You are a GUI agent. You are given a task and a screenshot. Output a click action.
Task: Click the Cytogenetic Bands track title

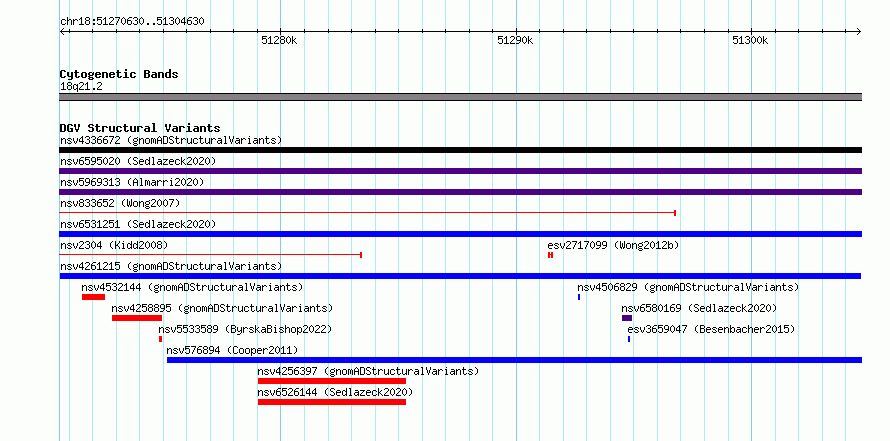[119, 74]
